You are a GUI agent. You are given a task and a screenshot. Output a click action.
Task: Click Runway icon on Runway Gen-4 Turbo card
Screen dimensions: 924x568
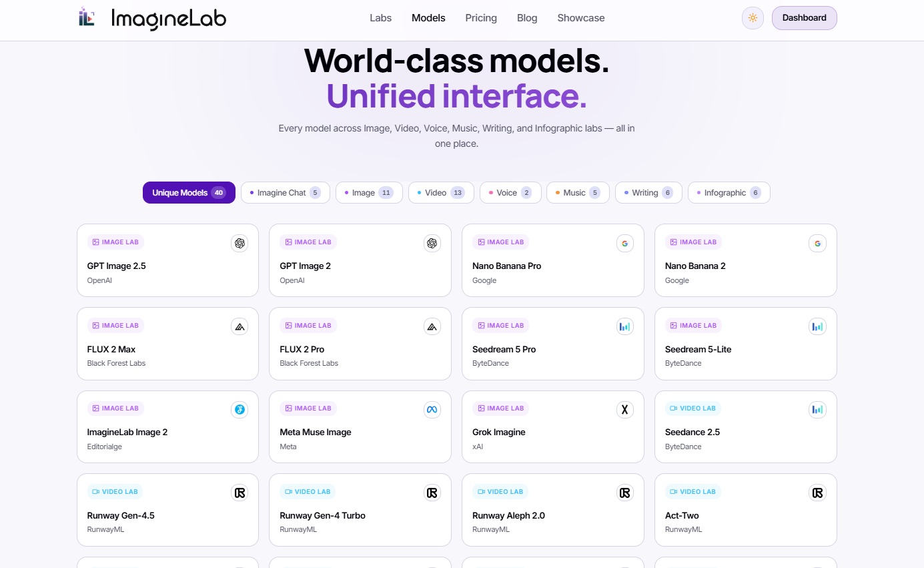[x=432, y=493]
